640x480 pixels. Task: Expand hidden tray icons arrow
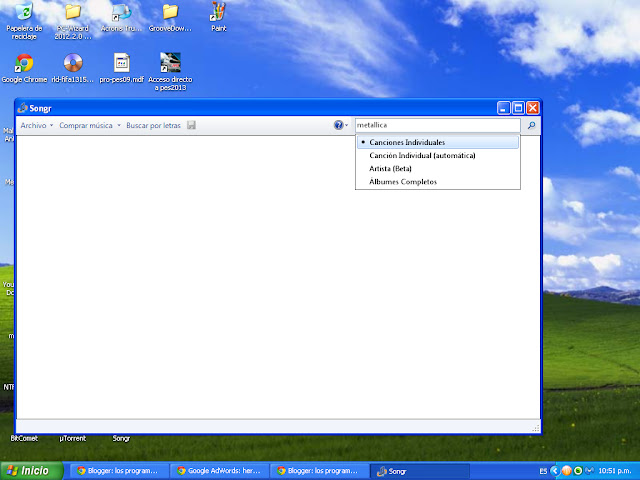click(x=554, y=471)
